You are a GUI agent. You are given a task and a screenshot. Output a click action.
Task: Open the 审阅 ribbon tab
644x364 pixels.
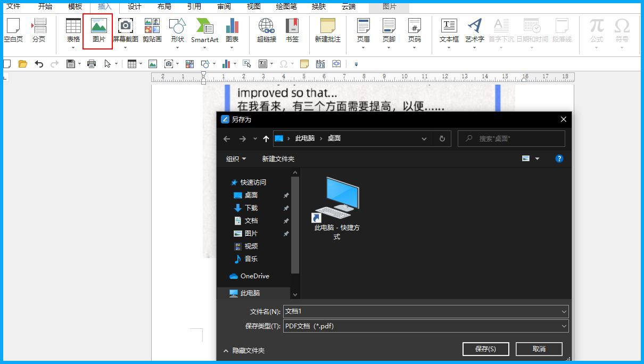[x=224, y=7]
